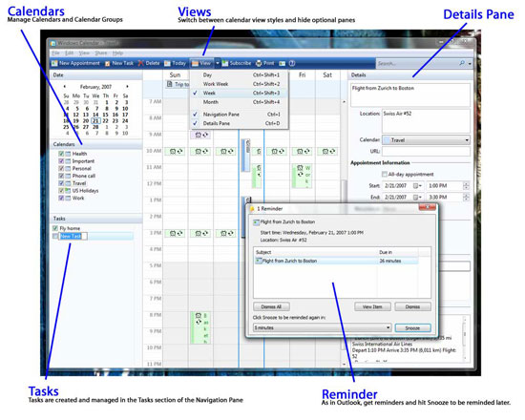Viewport: 525px width, 420px height.
Task: Click the red Delete toolbar icon
Action: [x=140, y=63]
